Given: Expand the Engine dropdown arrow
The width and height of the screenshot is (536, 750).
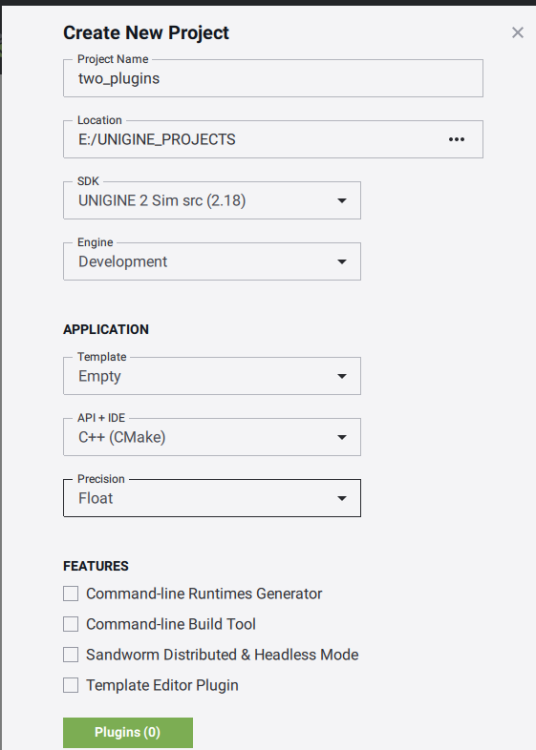Looking at the screenshot, I should point(341,262).
